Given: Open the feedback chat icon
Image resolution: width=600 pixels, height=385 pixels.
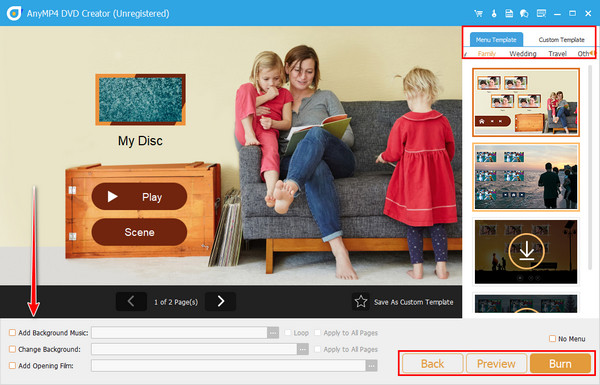Looking at the screenshot, I should tap(524, 13).
